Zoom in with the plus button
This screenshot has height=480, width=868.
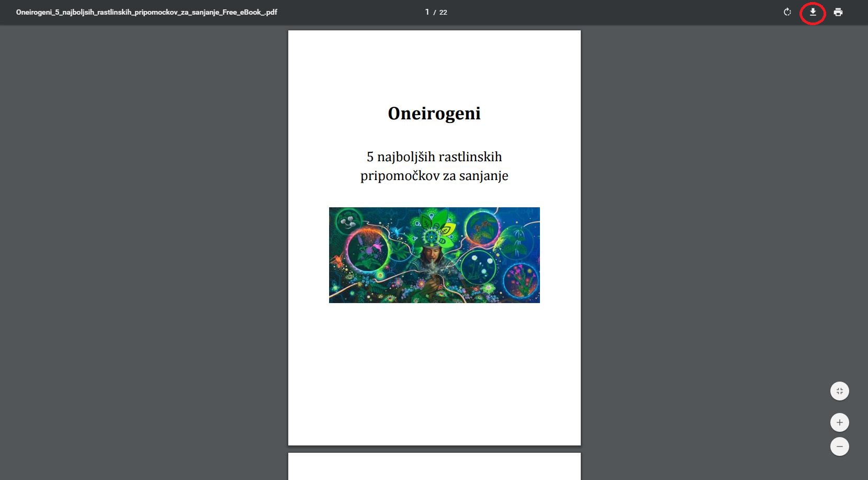click(x=839, y=422)
